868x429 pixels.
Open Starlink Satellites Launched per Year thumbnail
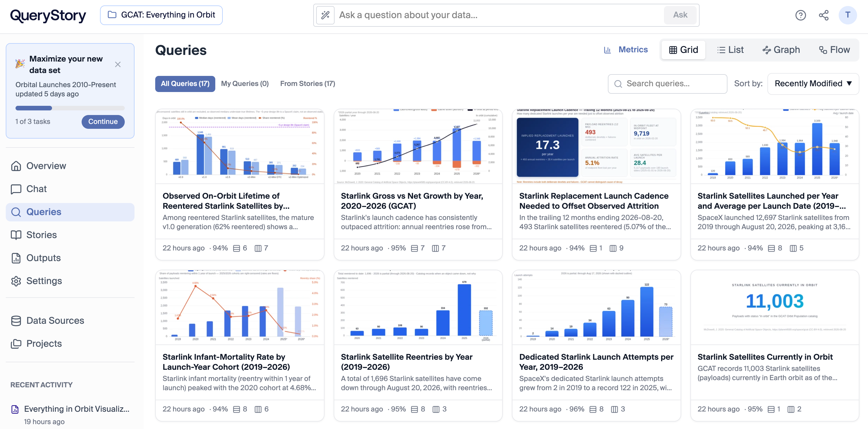click(x=774, y=146)
